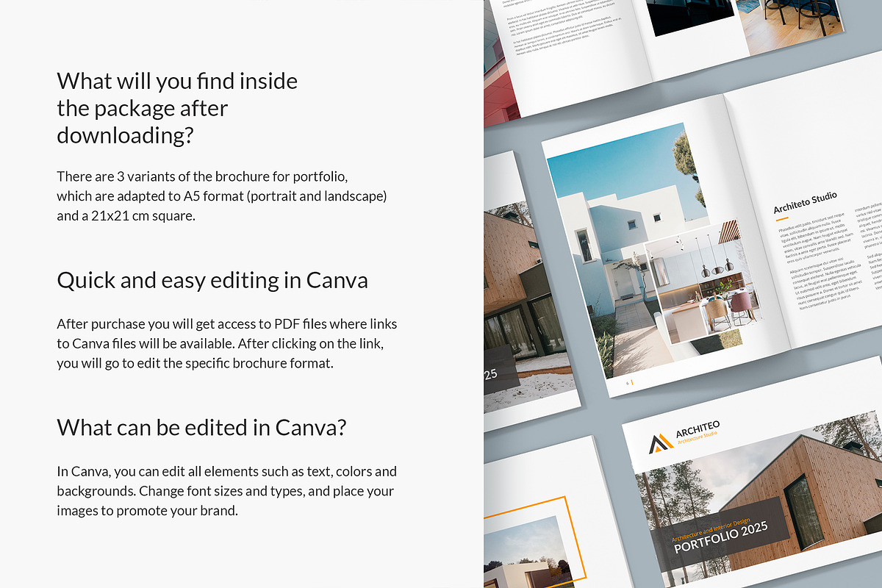This screenshot has width=882, height=588.
Task: Click the heading "What will you find inside"
Action: pos(177,81)
